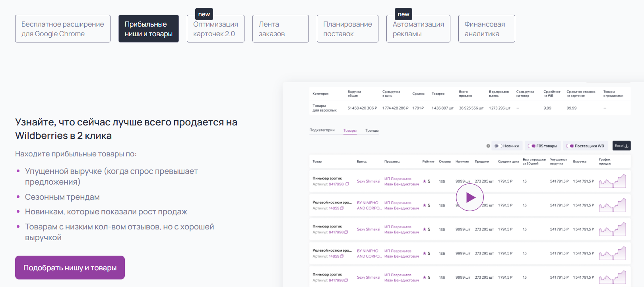The width and height of the screenshot is (644, 287).
Task: Copy article number 9417998 in first product row
Action: [x=347, y=184]
